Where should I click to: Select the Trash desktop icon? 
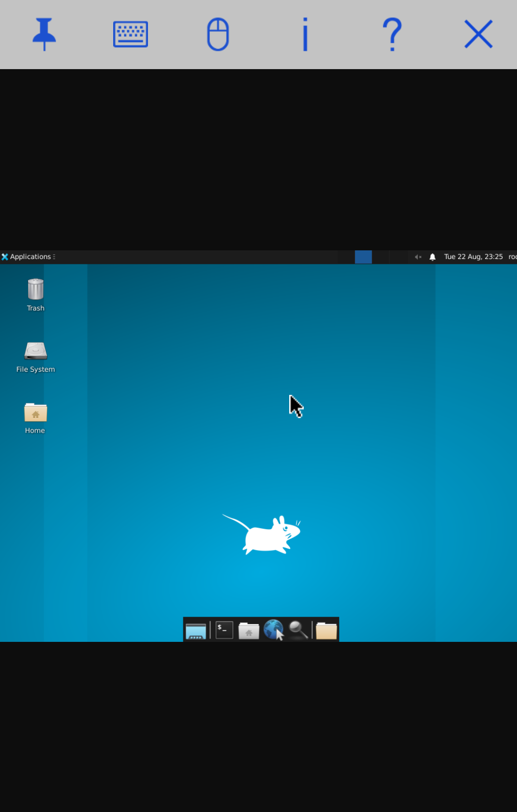coord(35,294)
